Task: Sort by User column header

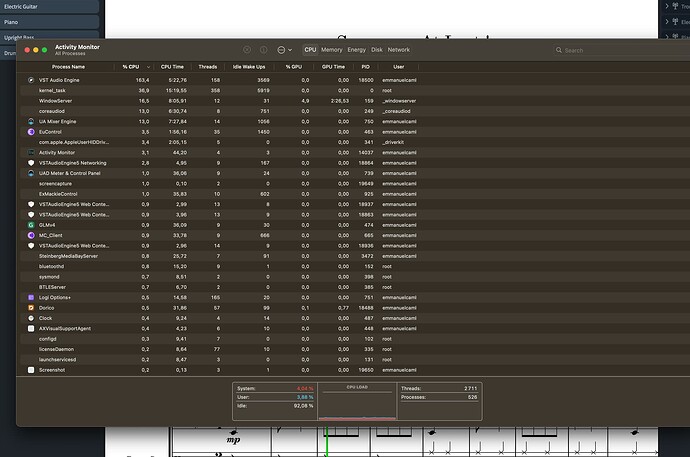Action: pos(398,67)
